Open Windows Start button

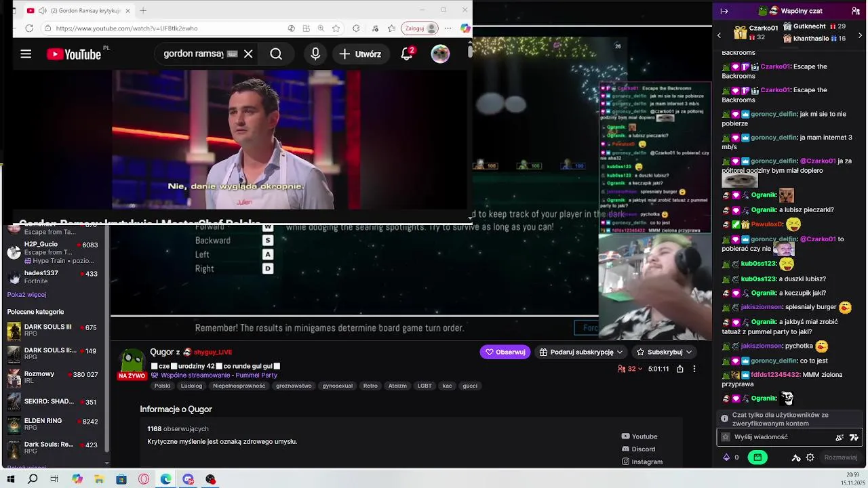tap(11, 479)
